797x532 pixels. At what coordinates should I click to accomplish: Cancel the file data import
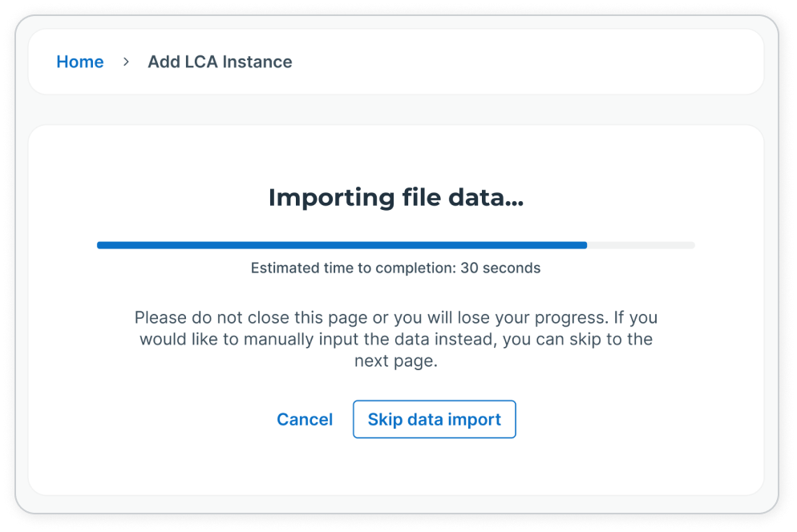click(x=305, y=419)
